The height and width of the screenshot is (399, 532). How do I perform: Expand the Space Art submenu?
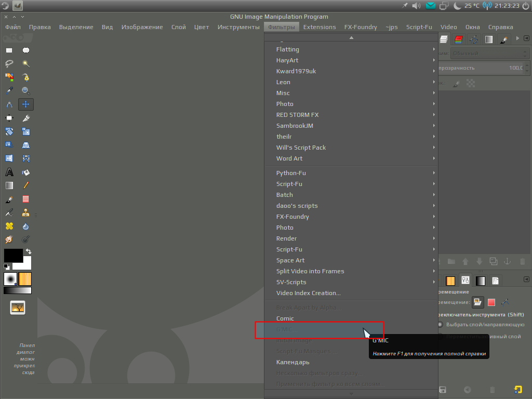[x=352, y=260]
